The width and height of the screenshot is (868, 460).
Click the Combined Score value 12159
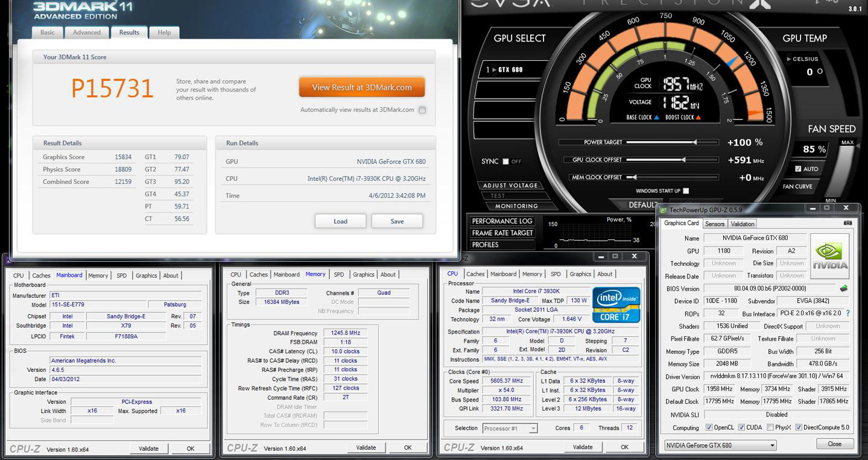pos(123,181)
